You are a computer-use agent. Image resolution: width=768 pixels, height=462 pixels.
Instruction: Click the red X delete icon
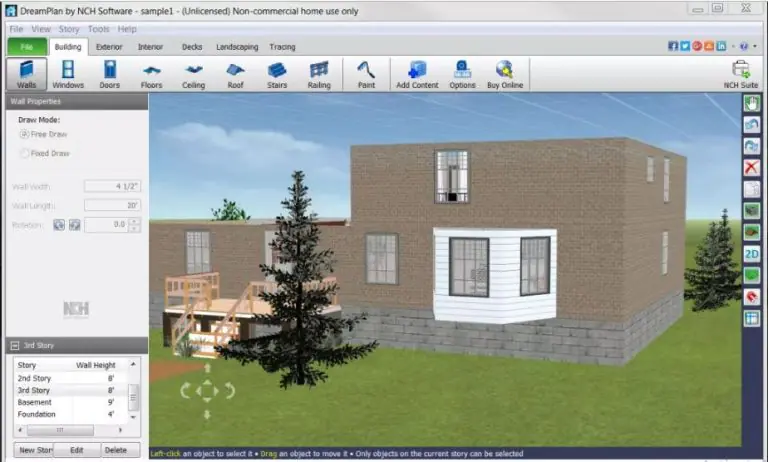tap(751, 168)
